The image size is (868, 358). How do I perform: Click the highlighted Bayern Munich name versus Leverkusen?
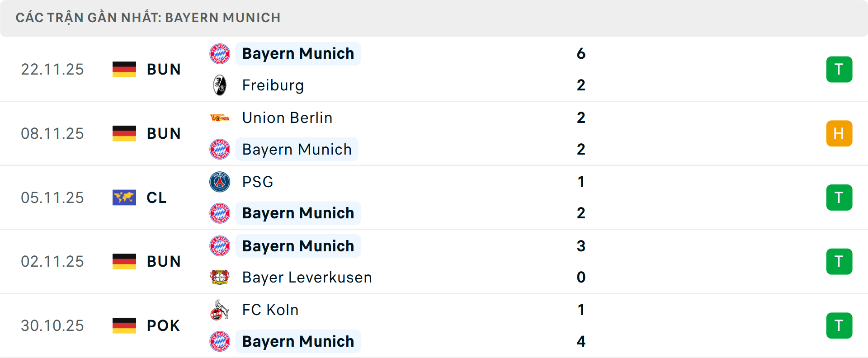coord(298,246)
